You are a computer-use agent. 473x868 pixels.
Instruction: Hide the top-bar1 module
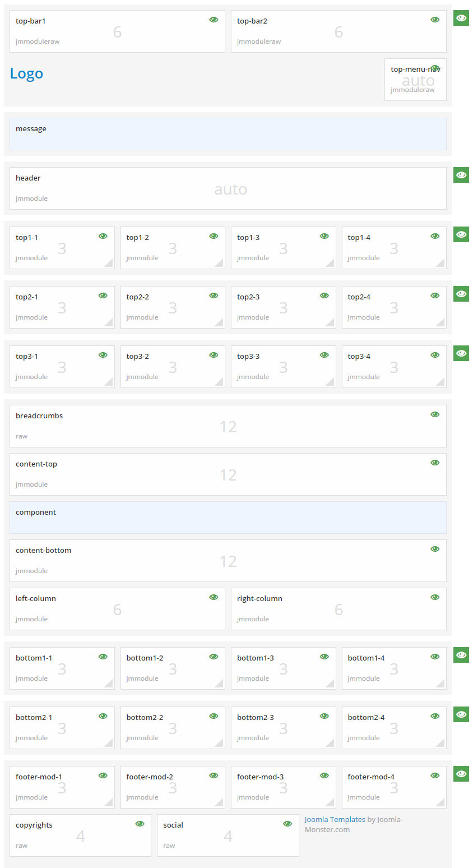[x=214, y=19]
